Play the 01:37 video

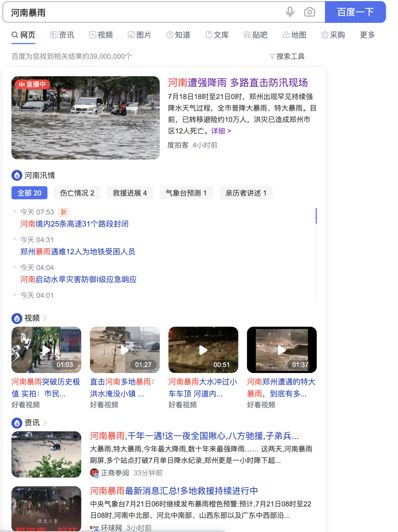pos(282,350)
